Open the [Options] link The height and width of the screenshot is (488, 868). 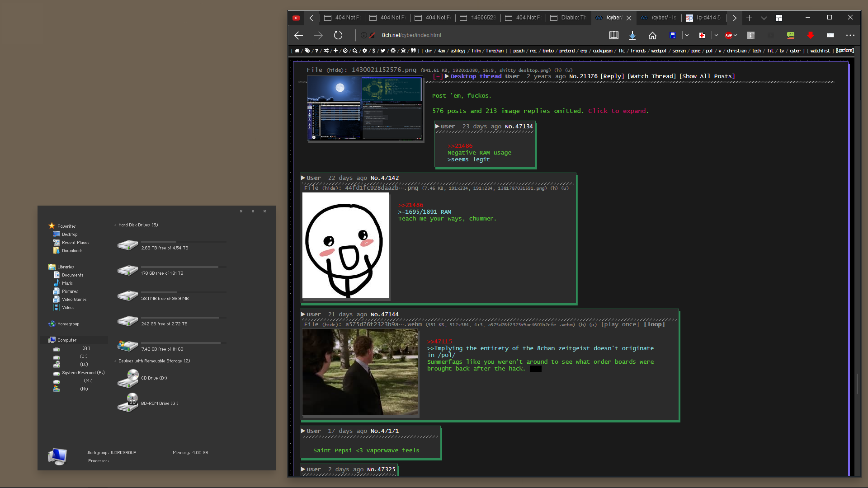pyautogui.click(x=844, y=51)
